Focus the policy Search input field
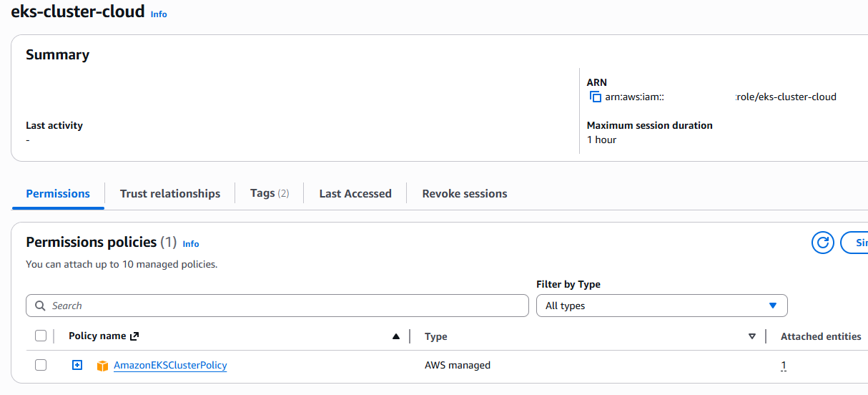The width and height of the screenshot is (868, 395). point(286,306)
